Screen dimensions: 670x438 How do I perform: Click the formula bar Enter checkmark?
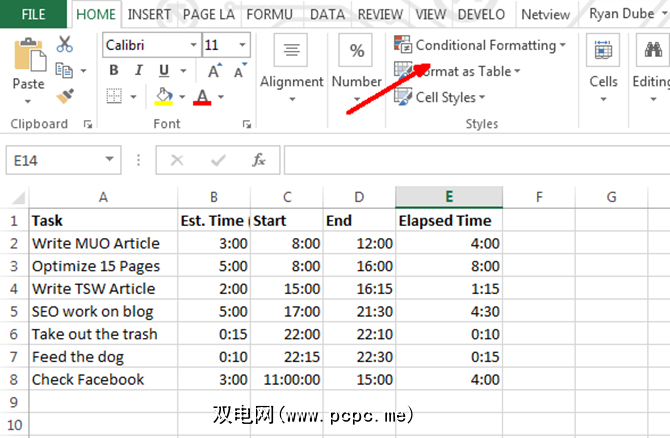[x=218, y=160]
